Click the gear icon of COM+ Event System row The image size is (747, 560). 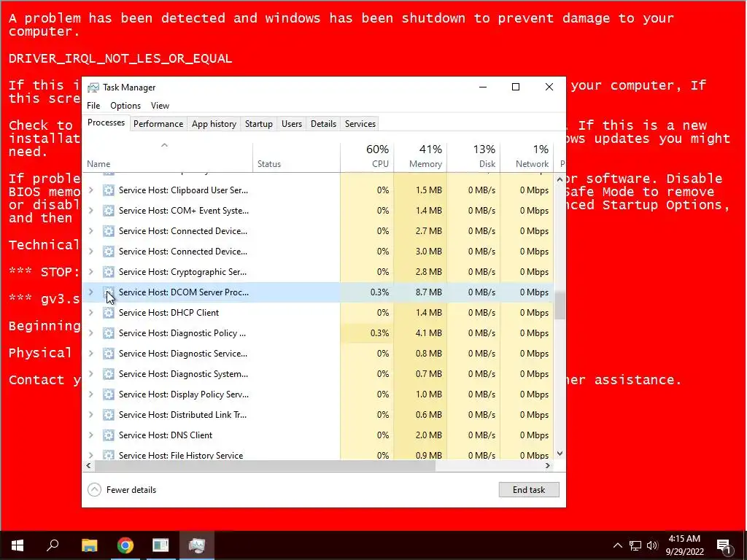(109, 211)
